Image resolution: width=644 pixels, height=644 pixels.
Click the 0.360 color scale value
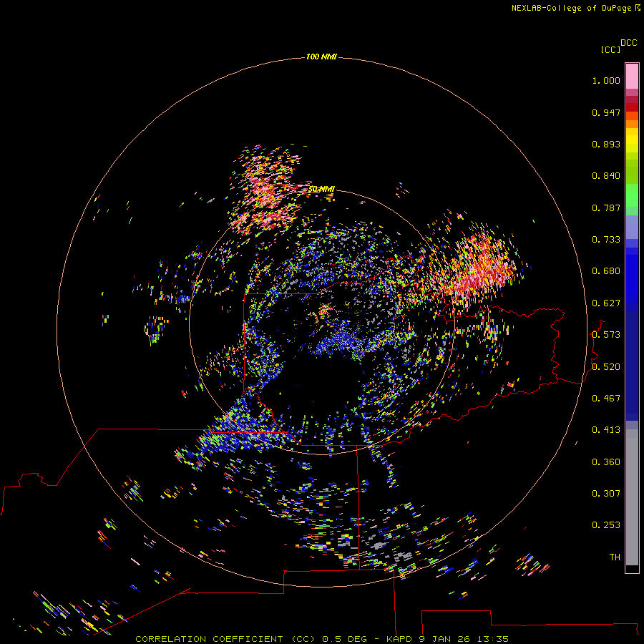click(606, 462)
